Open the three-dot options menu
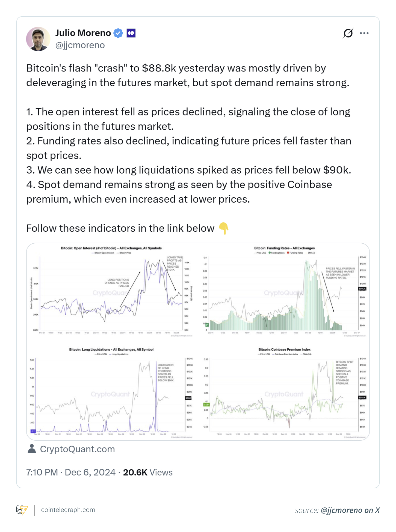 point(365,33)
